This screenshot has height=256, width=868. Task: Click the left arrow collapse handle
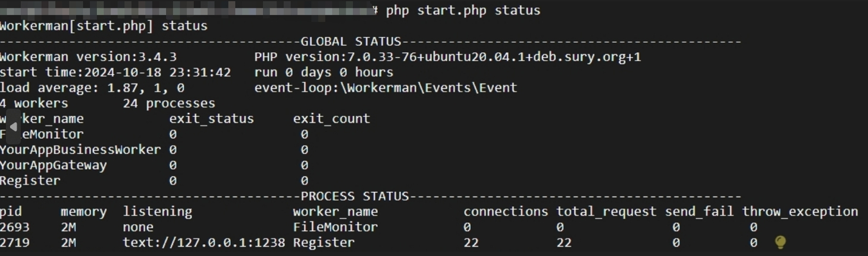(x=13, y=126)
